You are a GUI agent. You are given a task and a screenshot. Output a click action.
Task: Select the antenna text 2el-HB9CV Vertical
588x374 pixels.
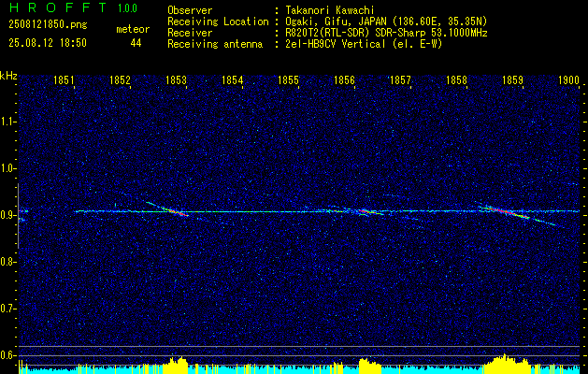(x=336, y=44)
